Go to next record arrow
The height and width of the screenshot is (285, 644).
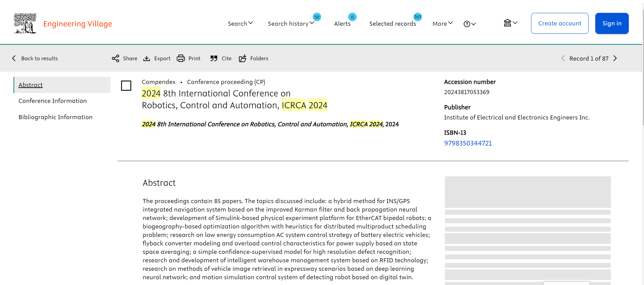[x=615, y=58]
